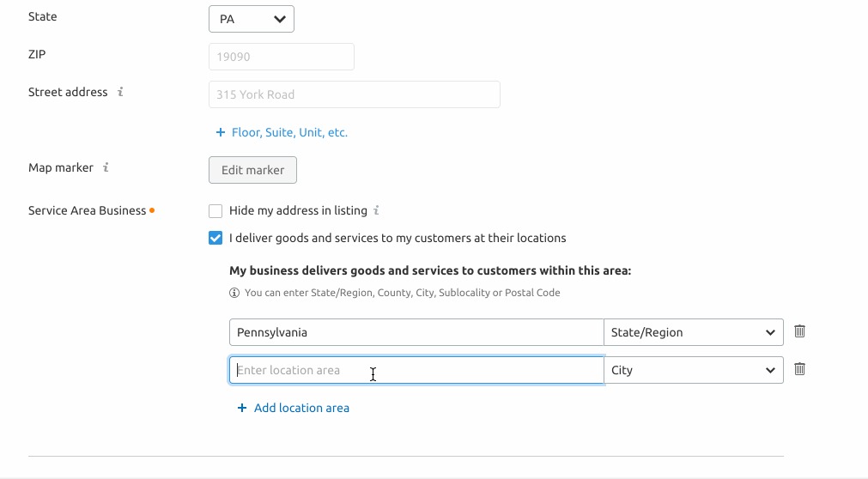
Task: Click the info circle before the location hint
Action: (234, 293)
